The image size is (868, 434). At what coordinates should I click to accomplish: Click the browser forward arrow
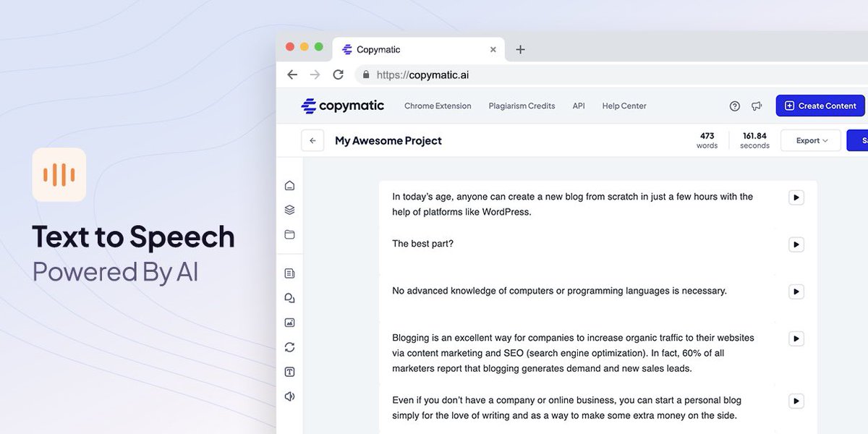click(315, 75)
